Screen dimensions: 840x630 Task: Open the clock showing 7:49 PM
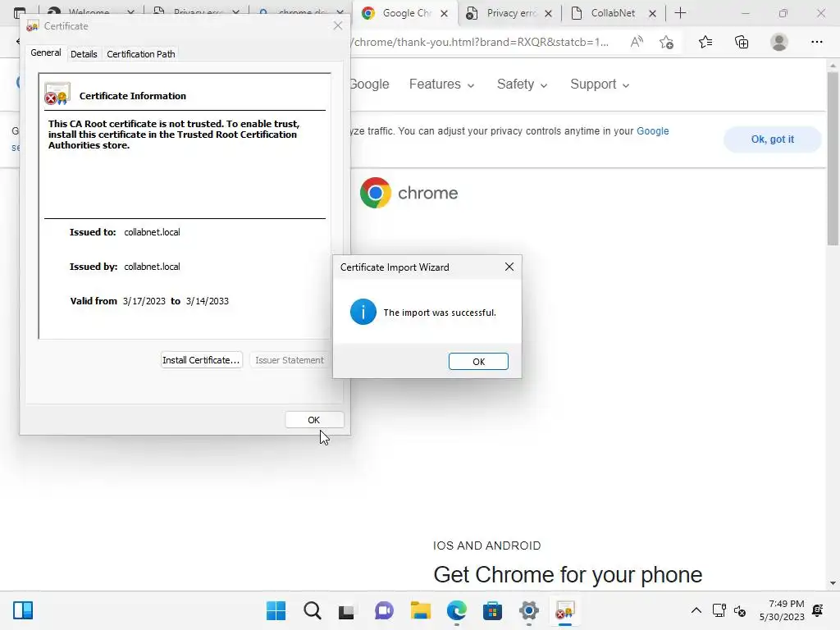782,610
